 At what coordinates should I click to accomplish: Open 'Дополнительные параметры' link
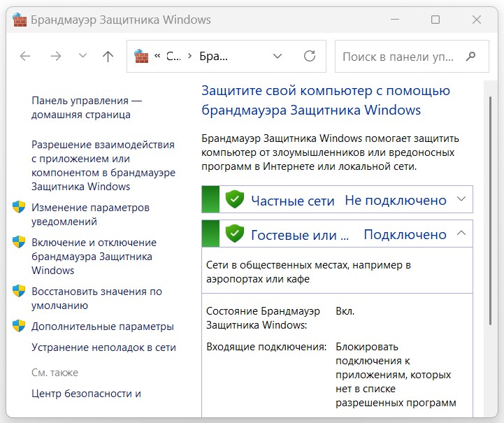pos(103,327)
